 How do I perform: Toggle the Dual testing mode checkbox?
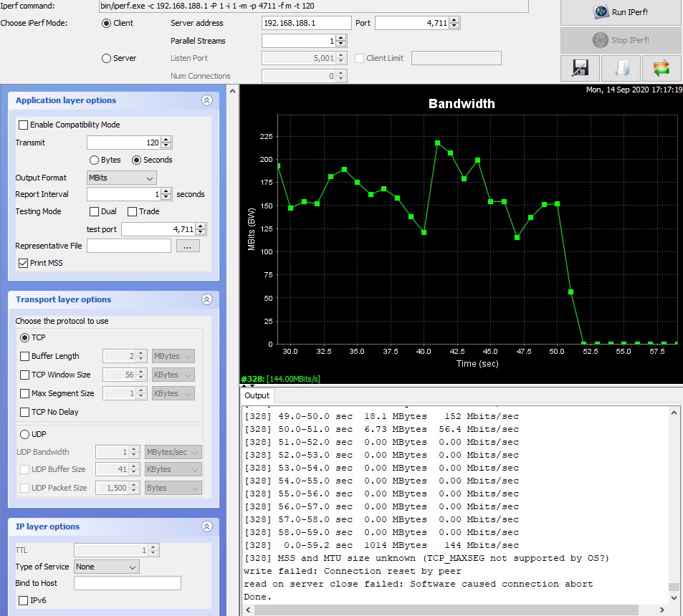94,211
